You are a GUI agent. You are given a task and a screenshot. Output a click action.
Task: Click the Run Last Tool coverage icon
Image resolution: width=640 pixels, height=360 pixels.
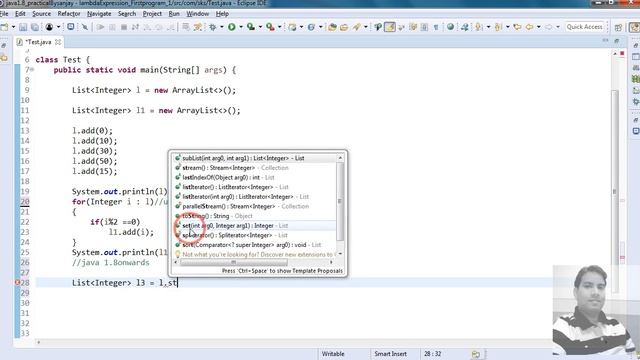[x=251, y=27]
